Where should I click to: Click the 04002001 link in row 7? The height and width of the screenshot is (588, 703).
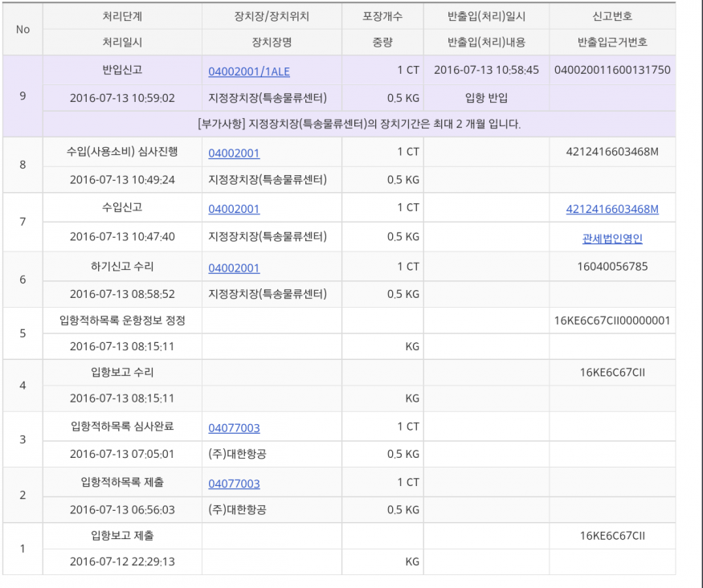pyautogui.click(x=234, y=210)
